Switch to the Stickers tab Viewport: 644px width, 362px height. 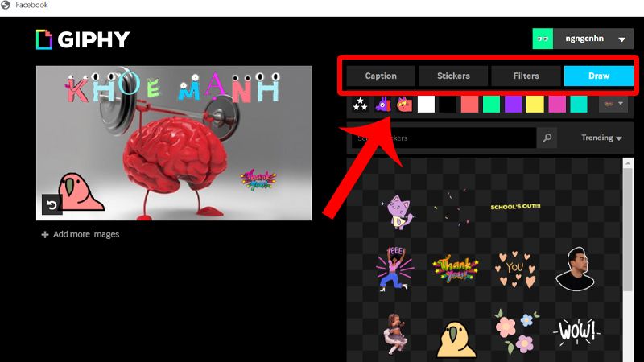(x=453, y=76)
